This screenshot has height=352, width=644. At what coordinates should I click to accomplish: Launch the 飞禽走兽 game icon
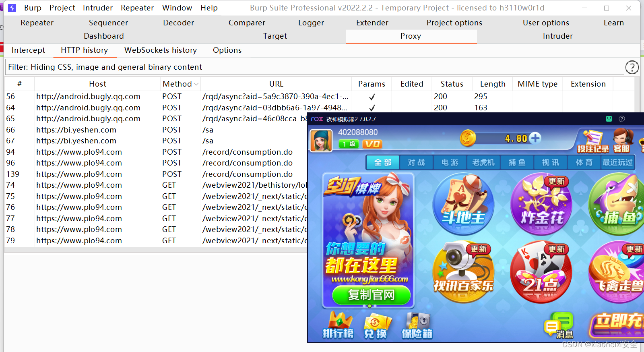pos(617,272)
